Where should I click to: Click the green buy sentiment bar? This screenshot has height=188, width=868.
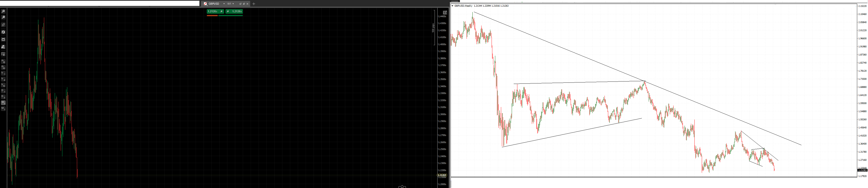coord(231,15)
